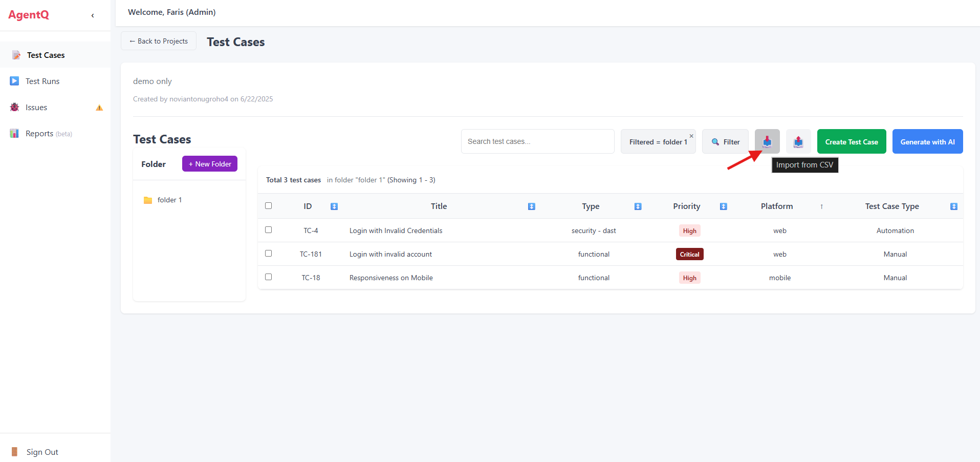Click the Export to CSV upload icon
This screenshot has width=980, height=462.
pos(798,141)
